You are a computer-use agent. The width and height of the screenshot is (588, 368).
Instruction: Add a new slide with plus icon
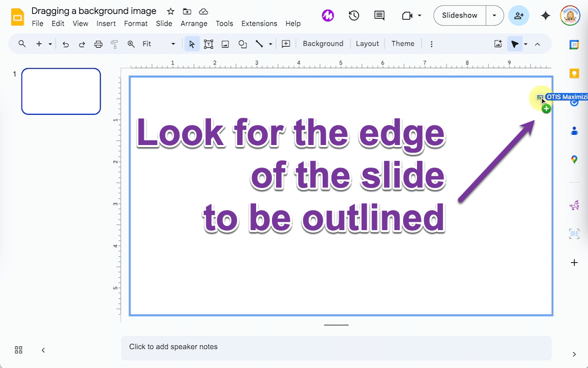[39, 44]
